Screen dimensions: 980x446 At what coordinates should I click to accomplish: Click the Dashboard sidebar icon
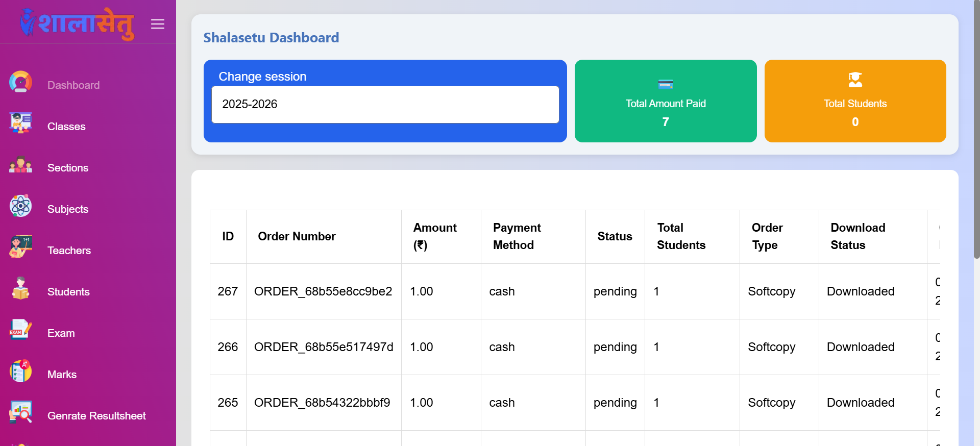20,82
